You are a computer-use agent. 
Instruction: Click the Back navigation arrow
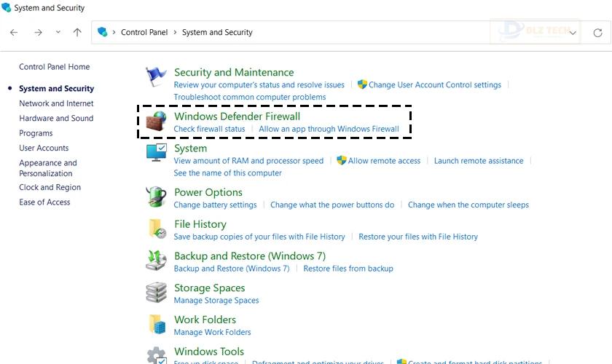coord(14,32)
